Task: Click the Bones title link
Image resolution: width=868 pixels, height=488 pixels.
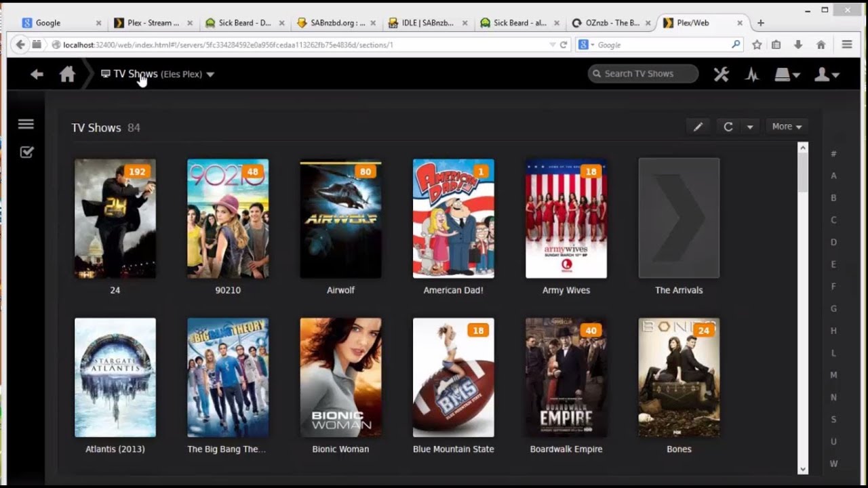Action: [x=679, y=449]
